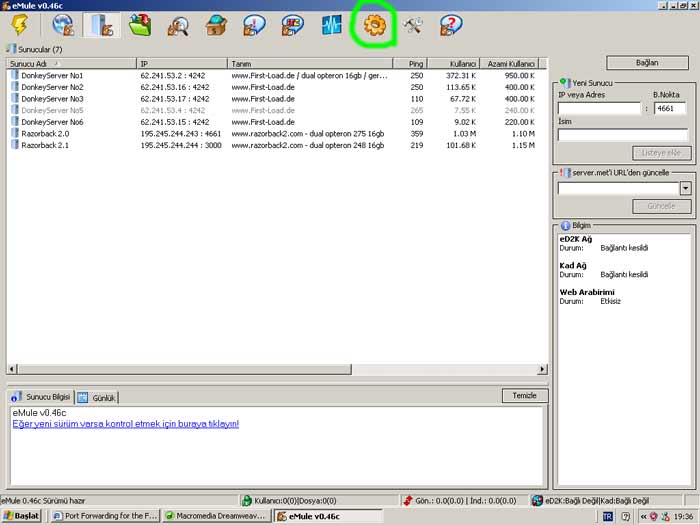
Task: Switch to the Günlük tab
Action: coord(97,398)
